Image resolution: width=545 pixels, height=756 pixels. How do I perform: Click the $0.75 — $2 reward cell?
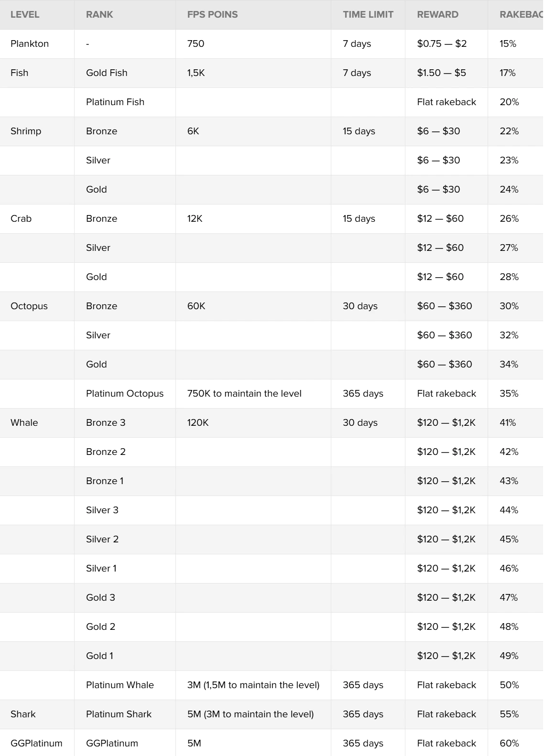coord(442,43)
